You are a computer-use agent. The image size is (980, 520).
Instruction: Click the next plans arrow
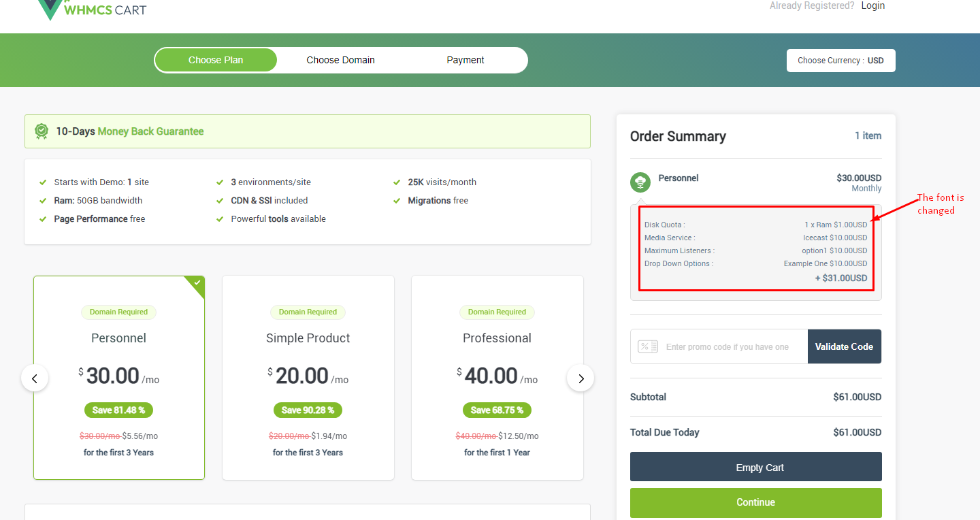tap(581, 378)
